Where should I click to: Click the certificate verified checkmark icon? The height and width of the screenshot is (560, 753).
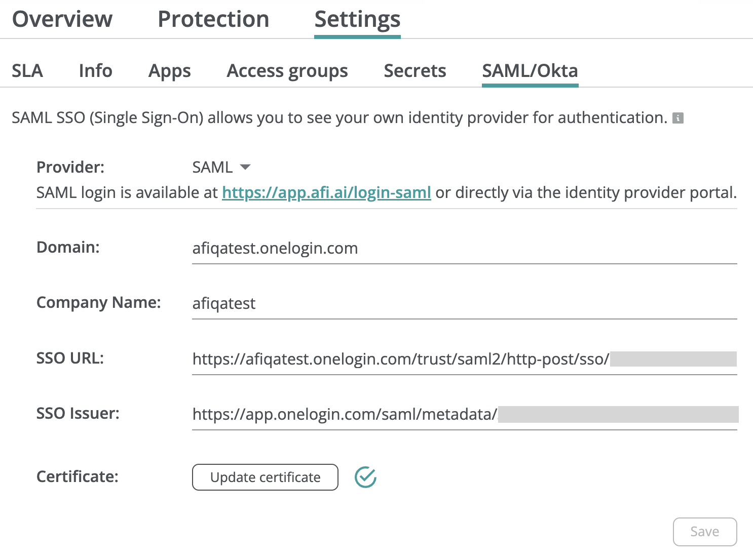pos(365,477)
